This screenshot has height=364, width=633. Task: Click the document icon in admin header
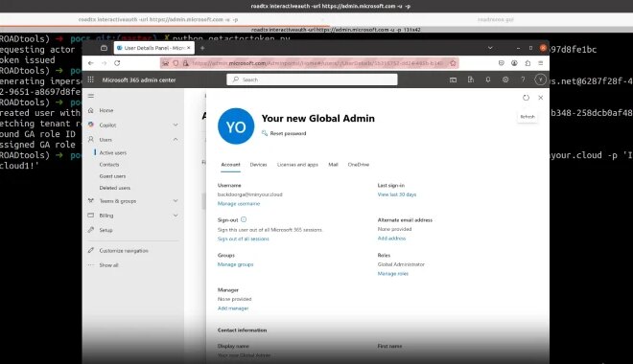(471, 80)
